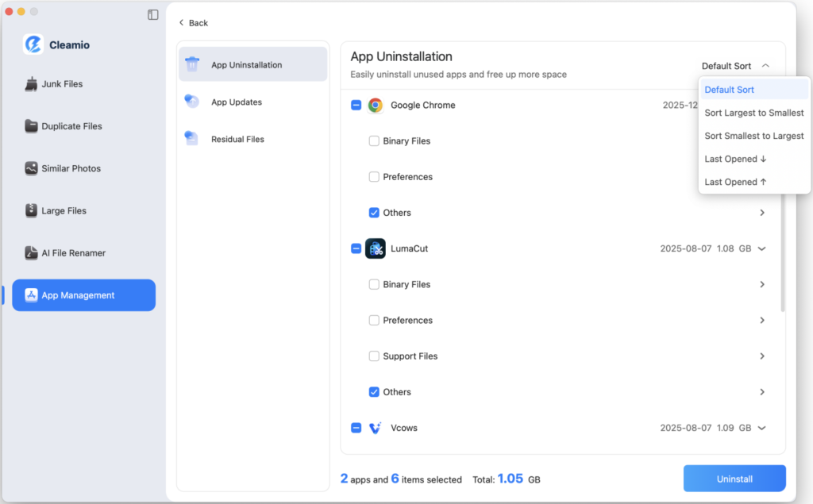The width and height of the screenshot is (813, 504).
Task: Click the Large Files icon
Action: pos(32,210)
